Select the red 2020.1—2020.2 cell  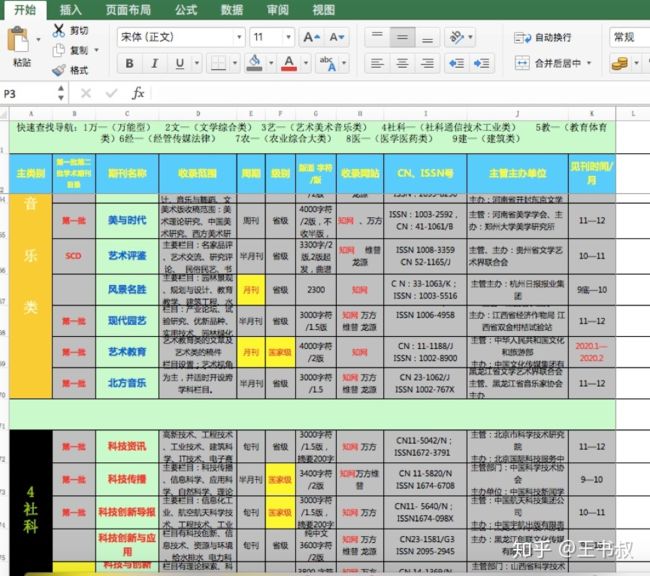pos(592,352)
